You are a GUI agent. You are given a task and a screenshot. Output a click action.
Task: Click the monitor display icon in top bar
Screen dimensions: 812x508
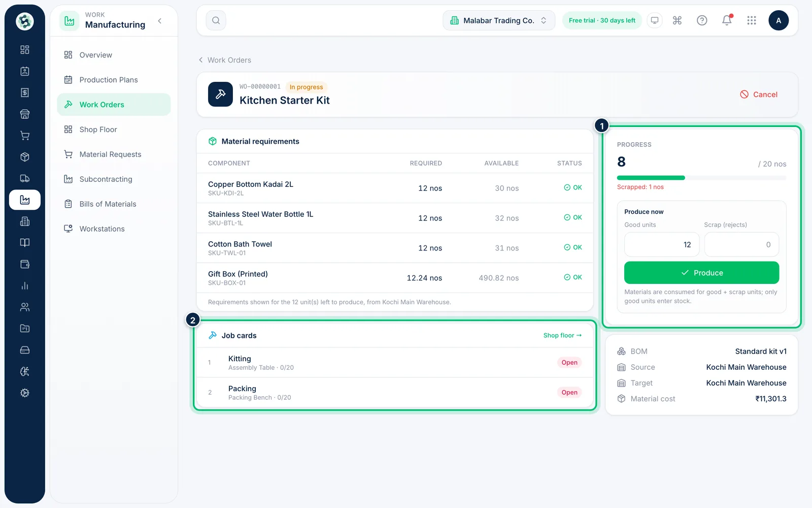coord(655,20)
